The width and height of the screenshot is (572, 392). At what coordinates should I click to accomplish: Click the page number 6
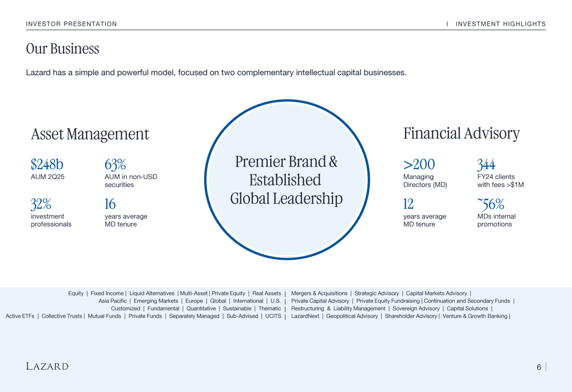point(538,367)
